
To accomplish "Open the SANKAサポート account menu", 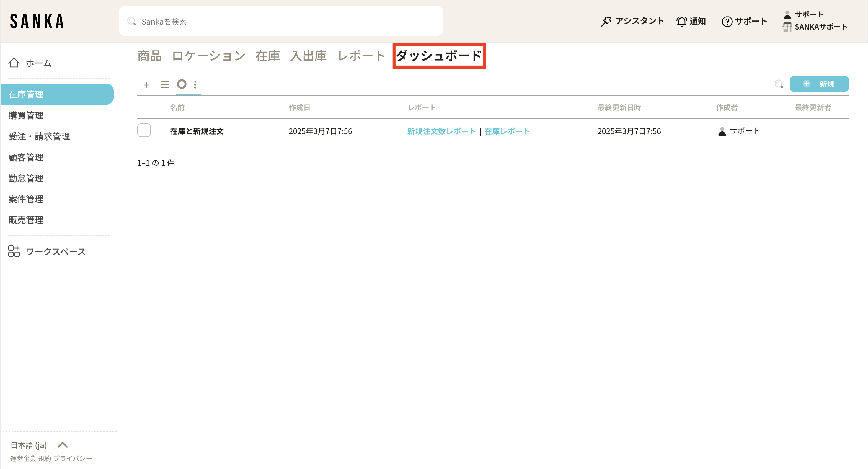I will coord(820,27).
